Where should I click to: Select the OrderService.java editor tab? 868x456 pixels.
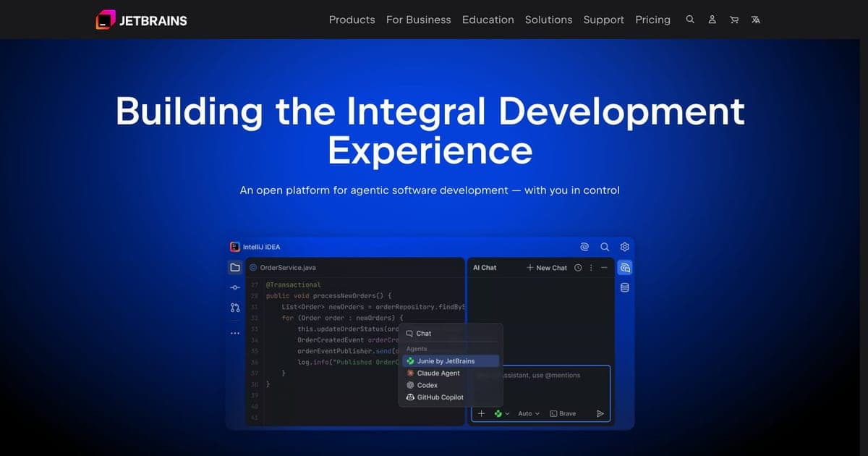pos(282,267)
